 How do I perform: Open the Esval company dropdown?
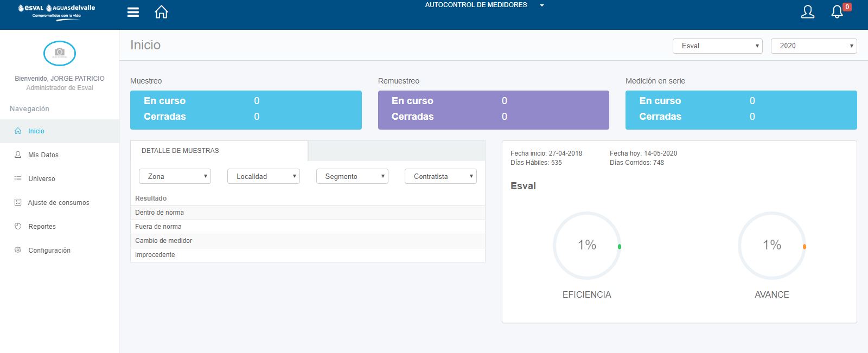(717, 46)
